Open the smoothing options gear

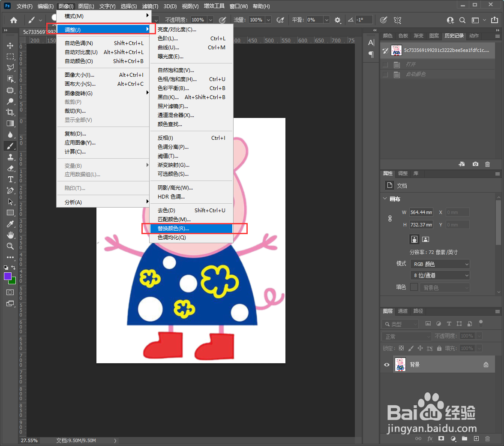[x=337, y=20]
